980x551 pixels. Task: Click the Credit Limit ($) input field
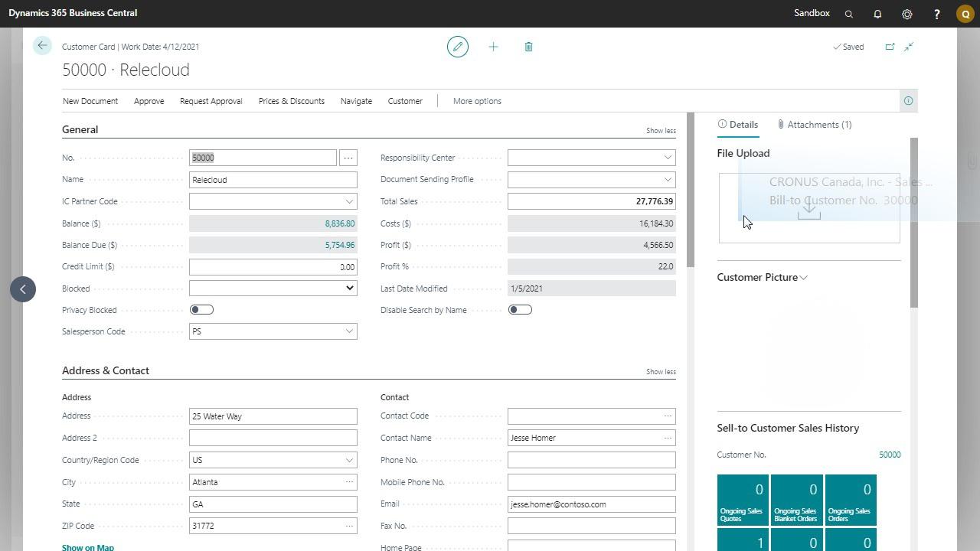point(273,267)
